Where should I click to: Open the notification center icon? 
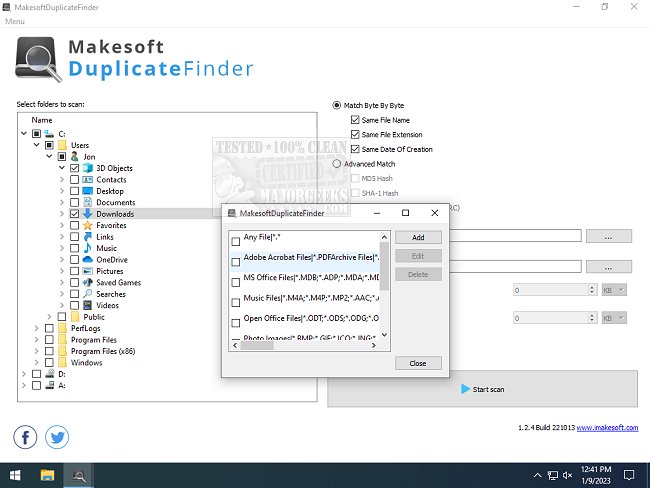[x=629, y=476]
